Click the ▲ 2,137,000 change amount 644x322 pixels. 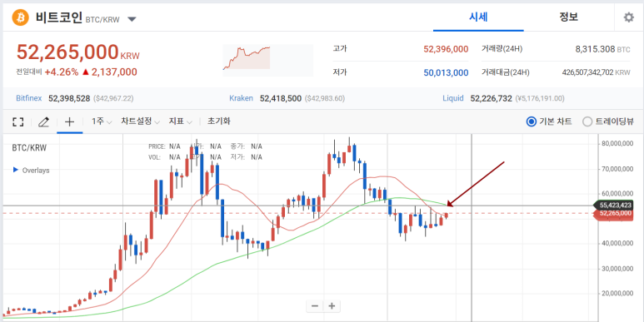109,72
